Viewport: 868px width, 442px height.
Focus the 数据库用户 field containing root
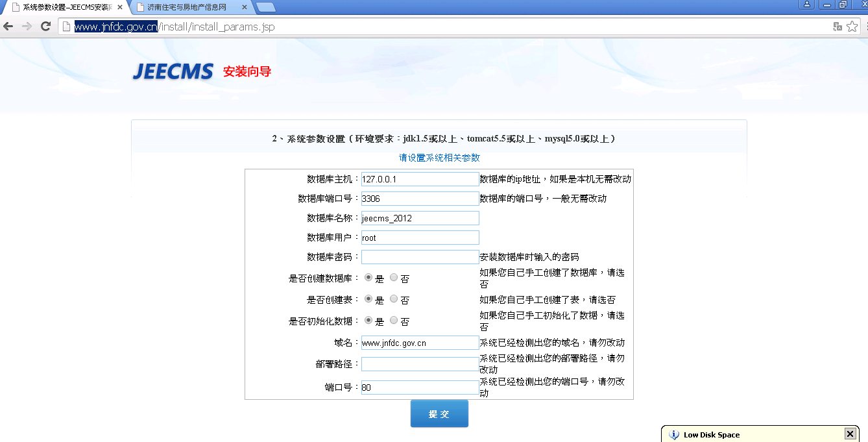(x=420, y=238)
